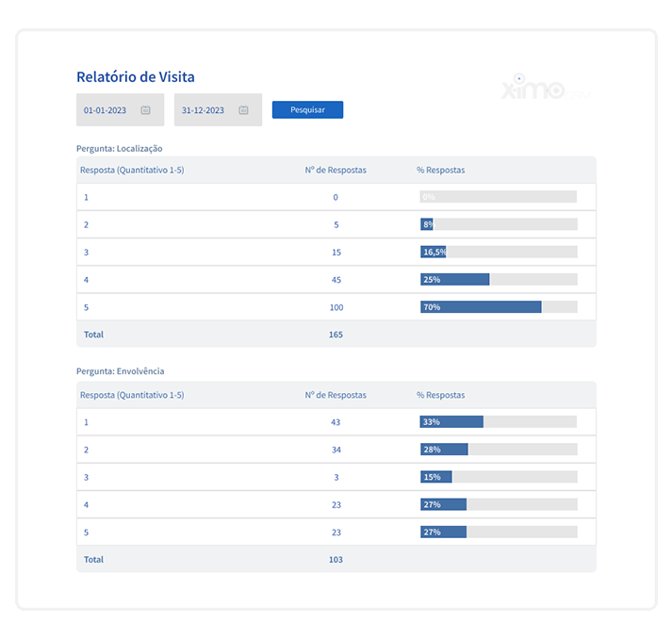Open the calendar for end date 31-12-2023
Screen dimensions: 672x639
point(243,110)
